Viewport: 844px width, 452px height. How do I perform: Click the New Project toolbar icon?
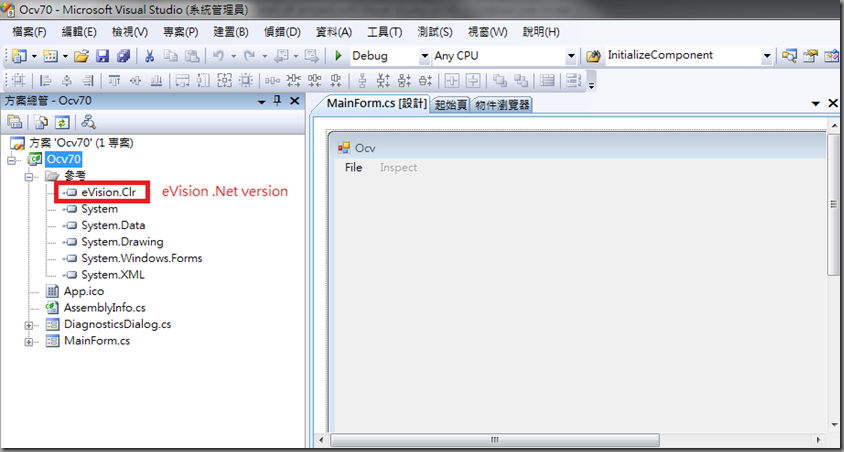pyautogui.click(x=19, y=56)
